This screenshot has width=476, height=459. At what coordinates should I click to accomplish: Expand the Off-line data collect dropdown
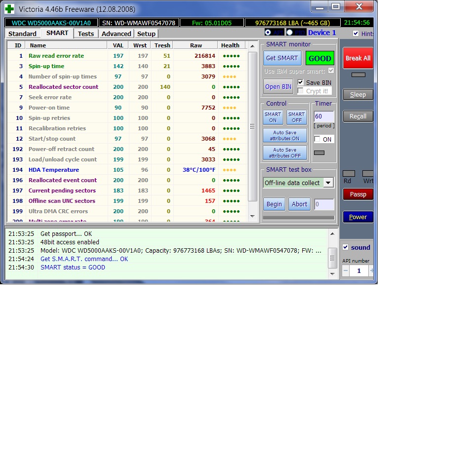(x=328, y=183)
